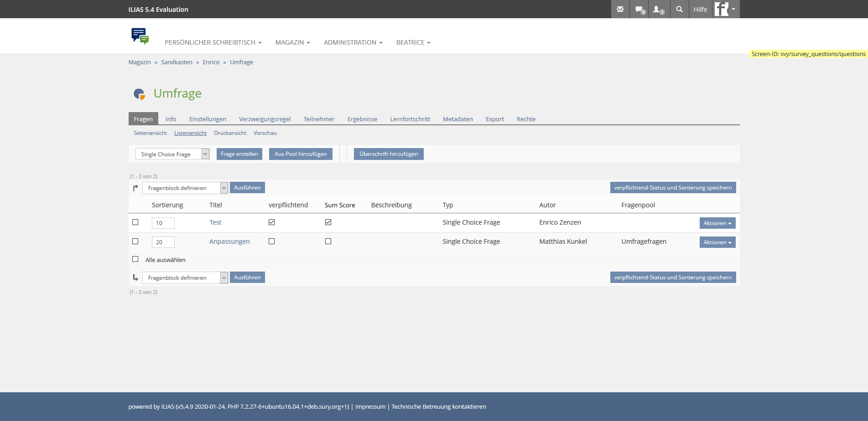The image size is (868, 421).
Task: Open the Ergebnisse tab
Action: pos(362,119)
